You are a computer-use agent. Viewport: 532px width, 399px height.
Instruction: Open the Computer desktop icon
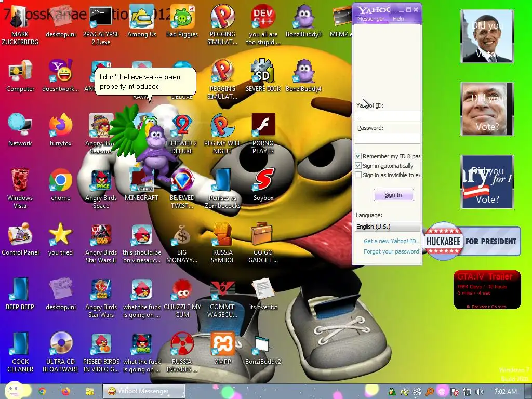click(20, 76)
